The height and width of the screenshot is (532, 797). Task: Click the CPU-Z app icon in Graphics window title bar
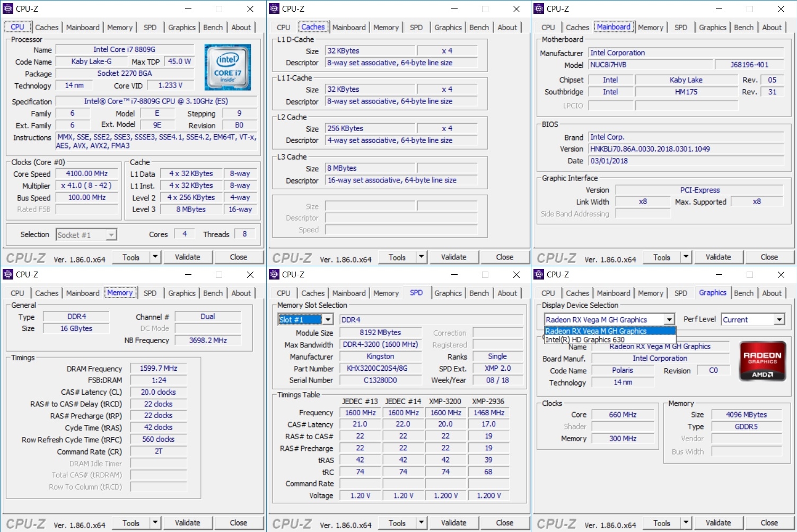pyautogui.click(x=539, y=274)
